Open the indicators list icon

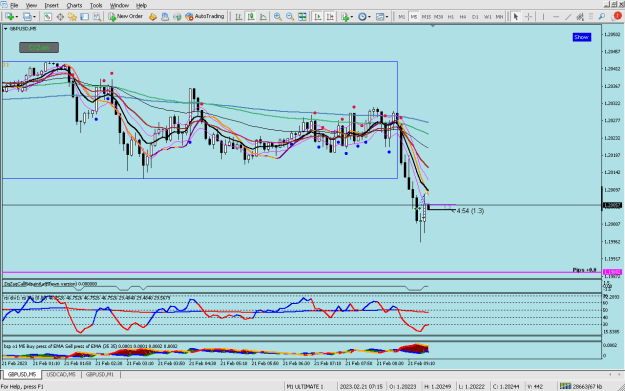coord(345,17)
